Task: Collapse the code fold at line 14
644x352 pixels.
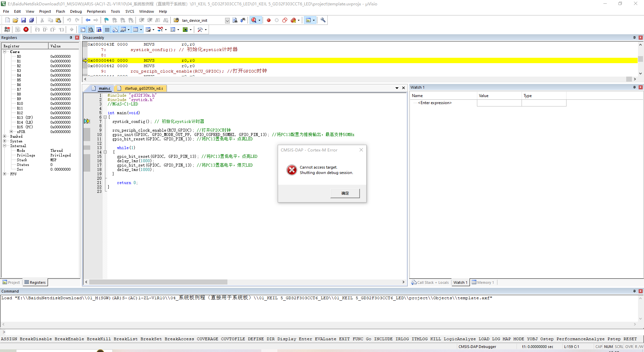Action: coord(105,152)
